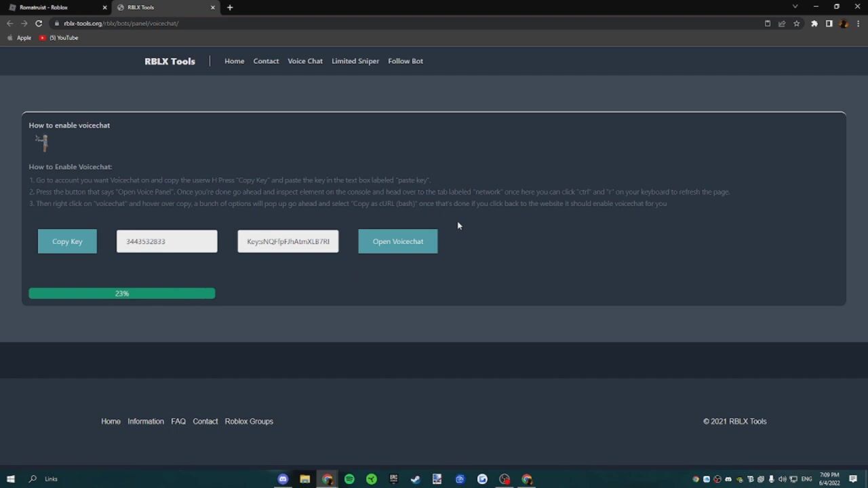Close the Romatruist - Roblox tab

104,7
